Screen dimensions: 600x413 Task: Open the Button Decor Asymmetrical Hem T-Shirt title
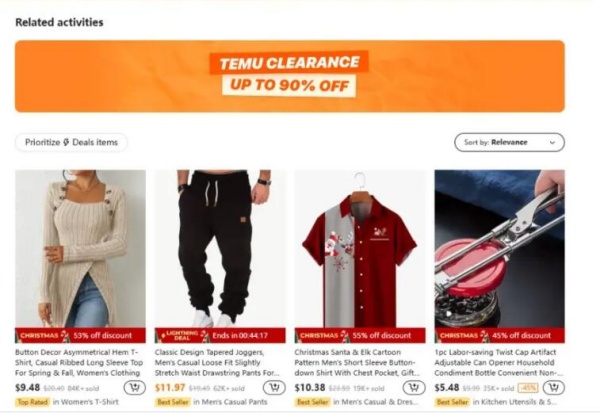[79, 362]
